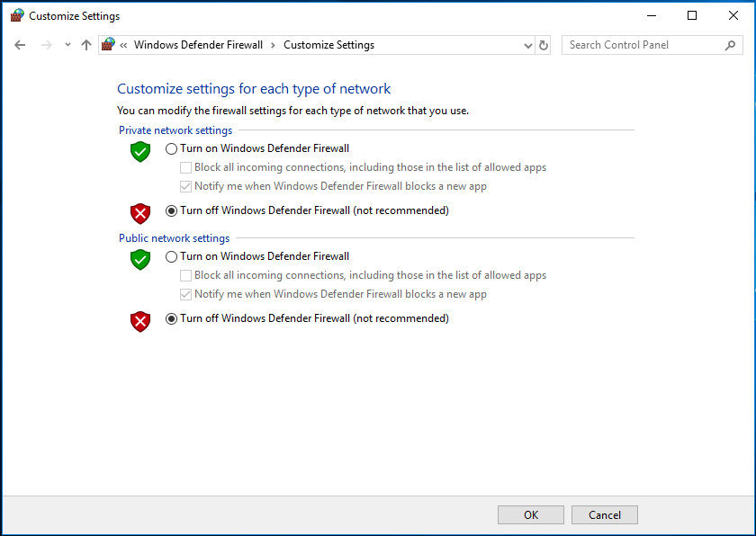
Task: Check Block all incoming connections for private network
Action: [184, 167]
